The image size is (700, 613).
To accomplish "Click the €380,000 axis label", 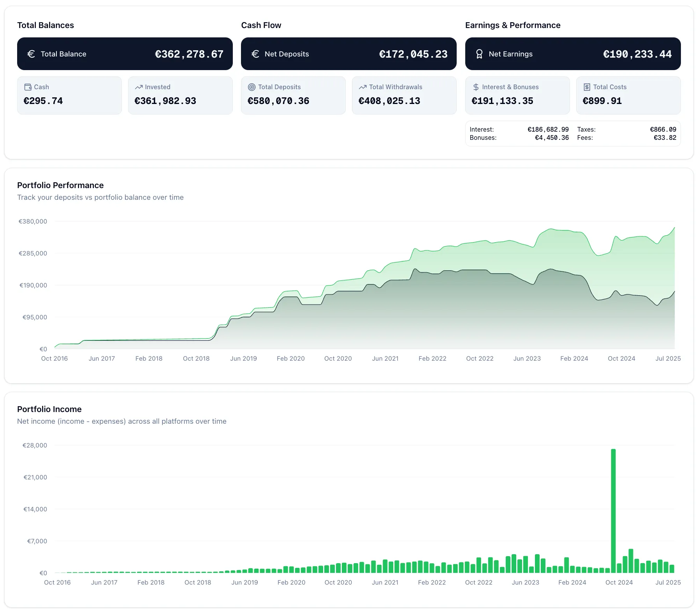I will coord(33,221).
